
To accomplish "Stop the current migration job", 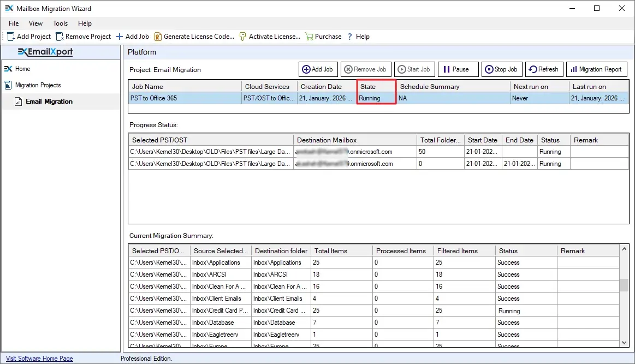I will click(501, 69).
